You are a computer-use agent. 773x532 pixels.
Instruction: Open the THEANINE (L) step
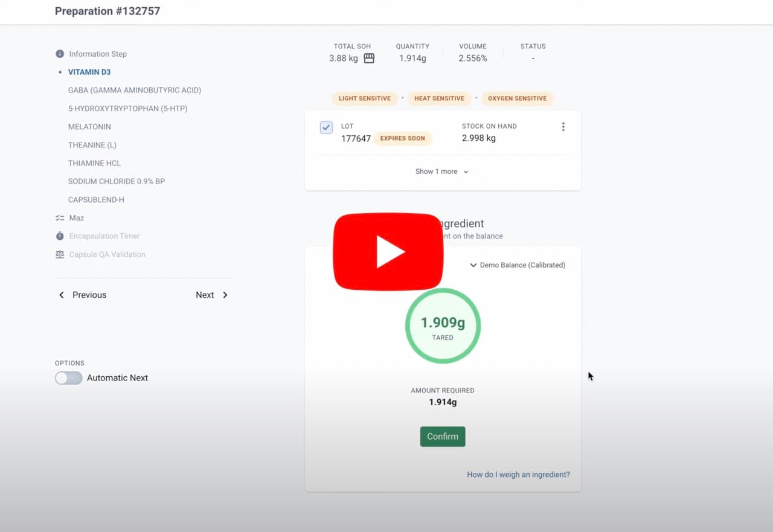(x=92, y=145)
